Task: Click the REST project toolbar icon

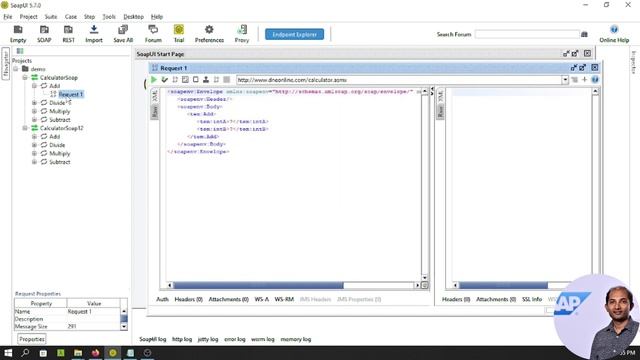Action: click(x=69, y=34)
